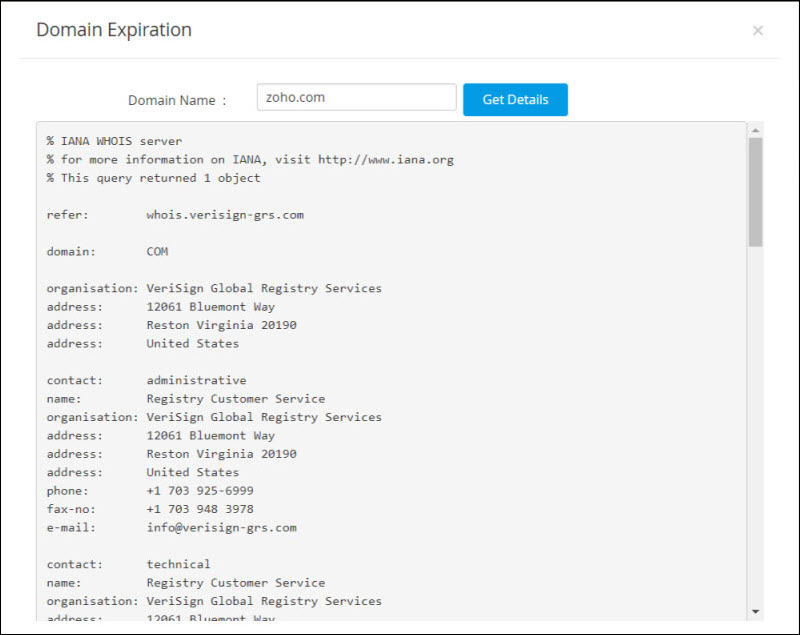
Task: Click the info@verisign-grs.com email text
Action: 221,528
